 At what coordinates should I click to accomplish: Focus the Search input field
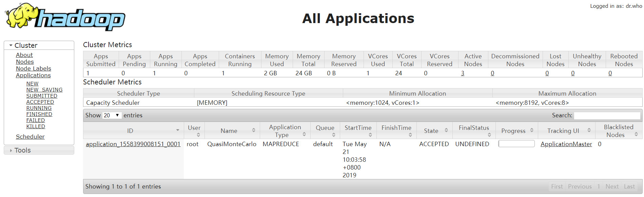[607, 115]
